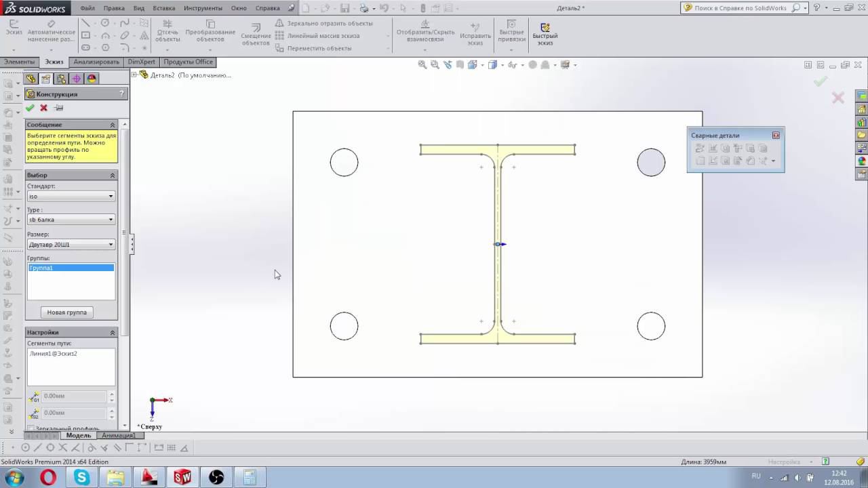Confirm the Конструкция feature with green checkmark

click(x=30, y=108)
